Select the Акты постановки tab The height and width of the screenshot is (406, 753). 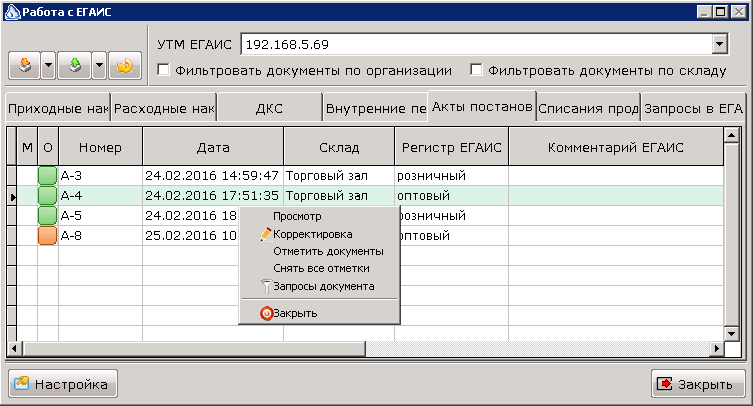click(482, 107)
